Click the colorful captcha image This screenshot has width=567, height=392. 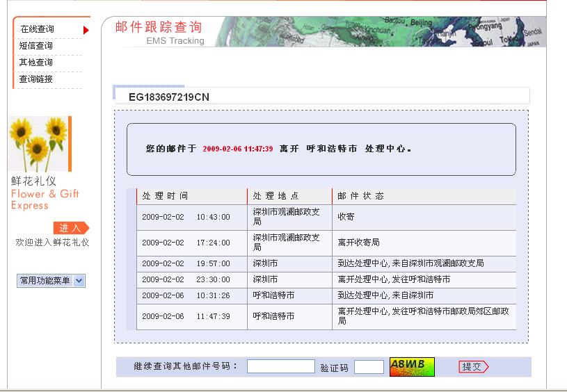tap(412, 366)
